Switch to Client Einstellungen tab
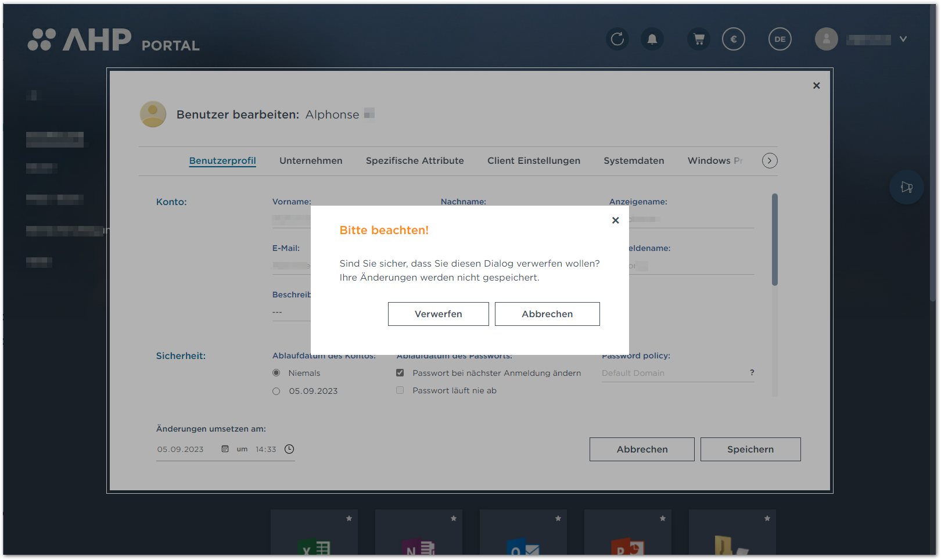Screen dimensions: 941x560 [534, 160]
